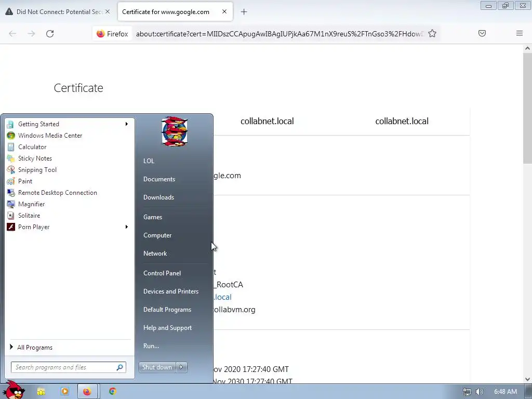Expand Getting Started submenu arrow
532x399 pixels.
[127, 124]
